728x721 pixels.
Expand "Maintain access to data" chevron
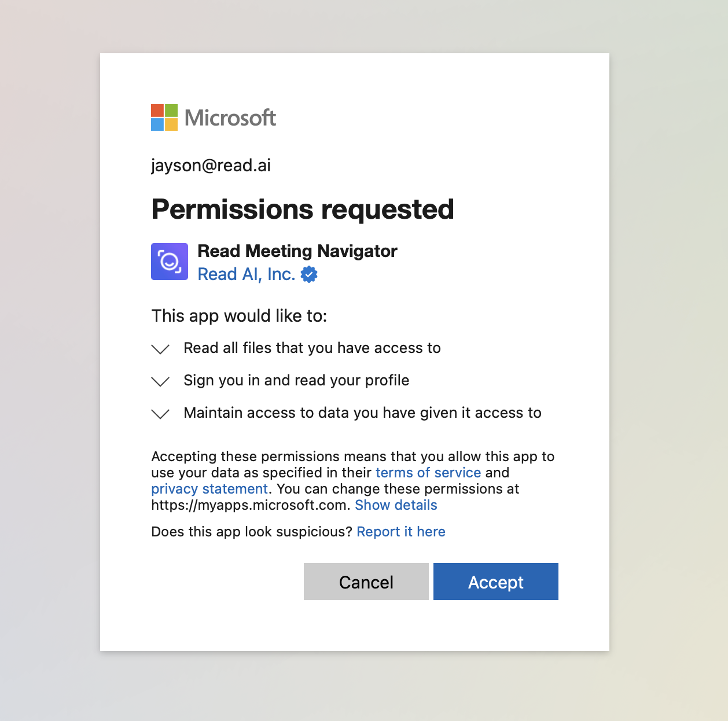160,414
